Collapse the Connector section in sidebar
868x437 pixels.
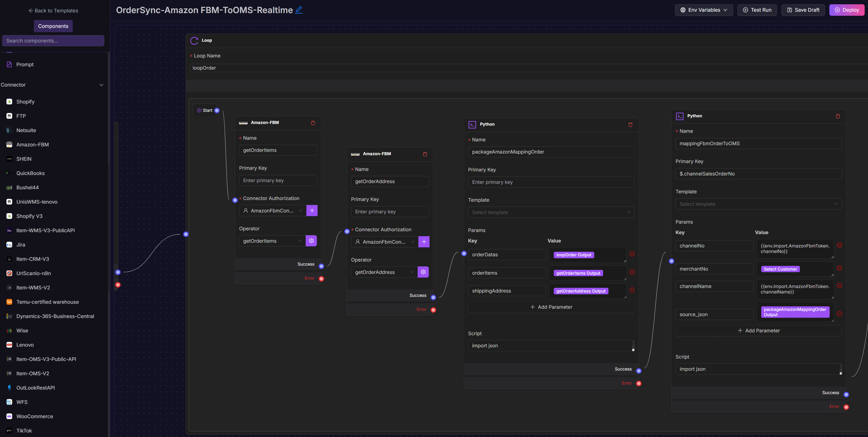pos(101,85)
